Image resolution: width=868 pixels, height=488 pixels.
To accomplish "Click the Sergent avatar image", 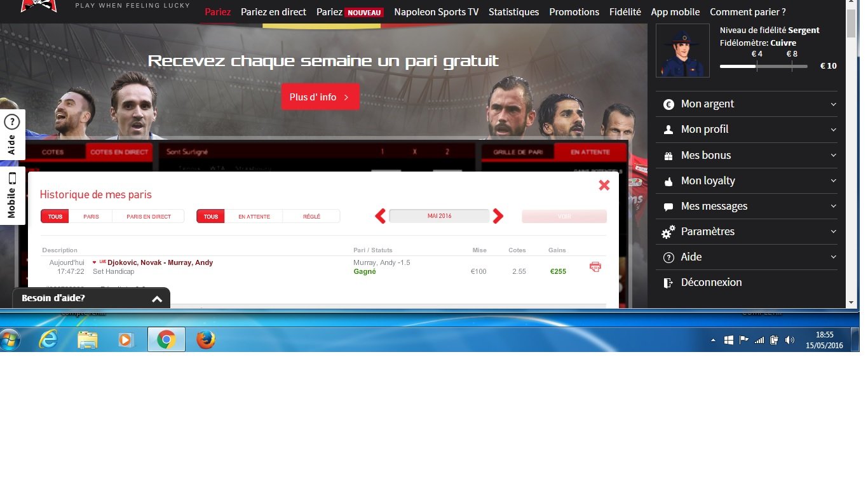I will tap(682, 51).
